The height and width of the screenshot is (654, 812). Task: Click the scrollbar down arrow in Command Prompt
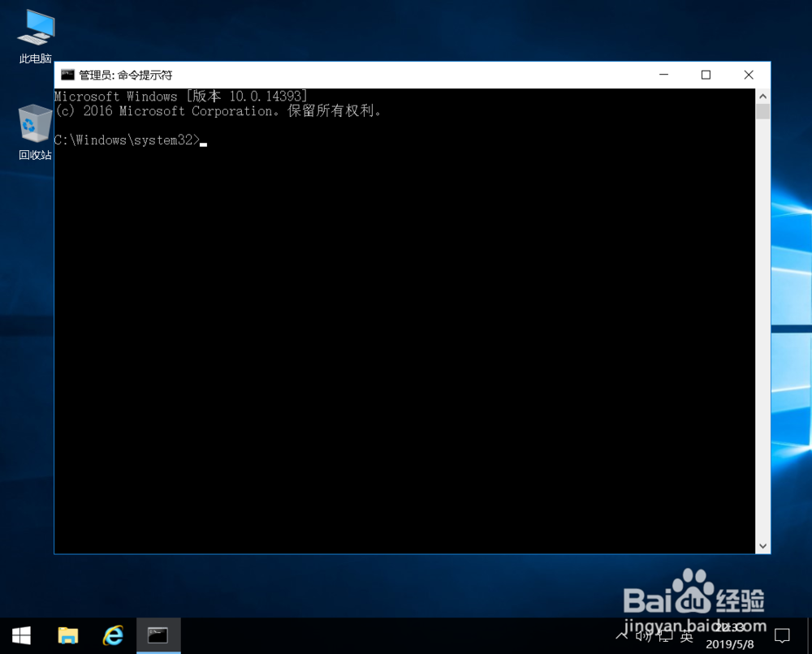762,546
